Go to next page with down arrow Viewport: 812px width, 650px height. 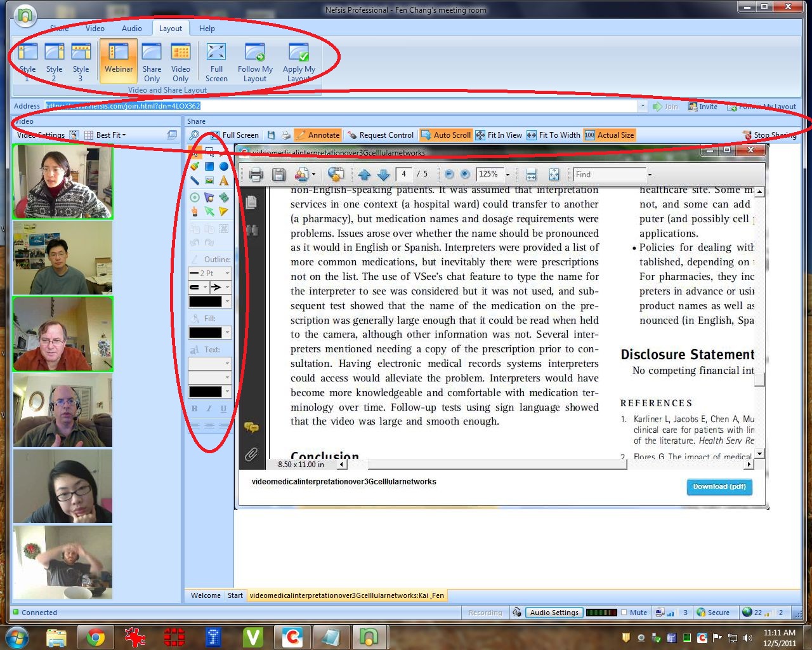(x=383, y=174)
